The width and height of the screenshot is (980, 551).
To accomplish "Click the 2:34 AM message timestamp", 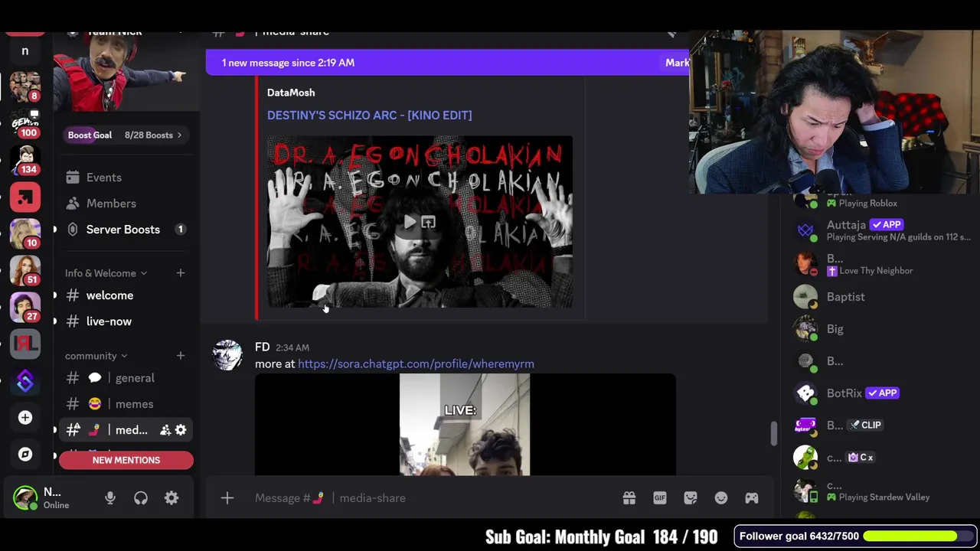I will point(292,348).
